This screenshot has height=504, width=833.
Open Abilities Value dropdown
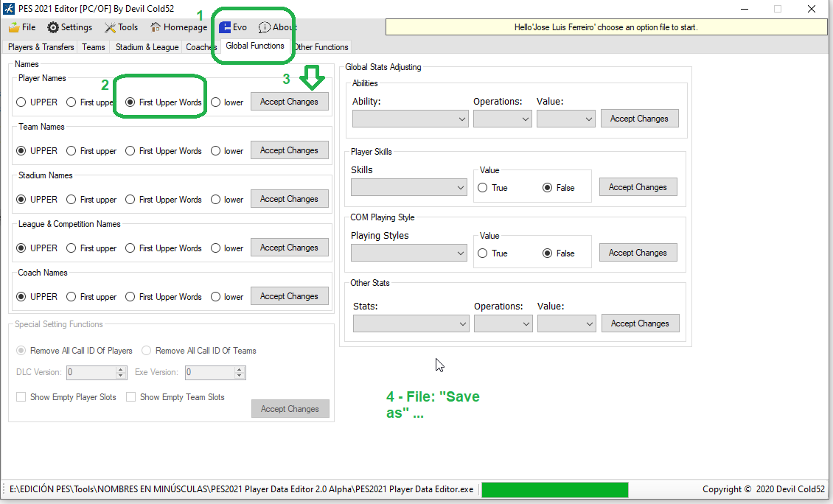(x=566, y=119)
